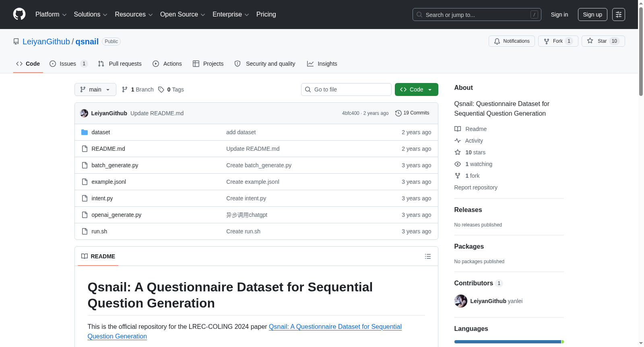Open the Pull requests tab
Viewport: 644px width, 347px height.
pyautogui.click(x=120, y=64)
